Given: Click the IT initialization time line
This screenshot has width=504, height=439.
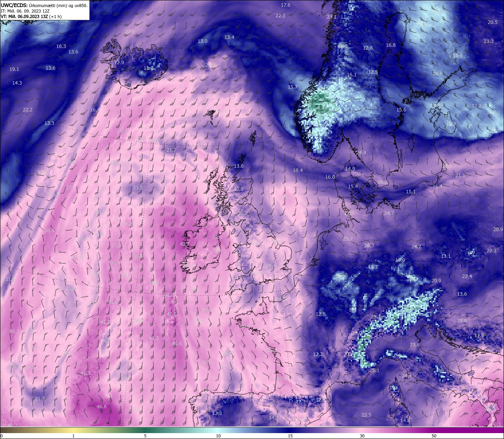Looking at the screenshot, I should [25, 11].
